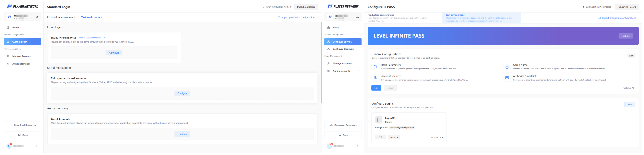Click Switch configuration method on Standard Login
This screenshot has height=155, width=644.
pyautogui.click(x=276, y=7)
